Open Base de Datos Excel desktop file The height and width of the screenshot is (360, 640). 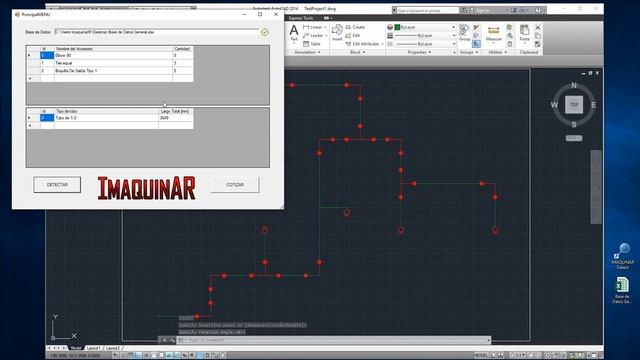pos(622,290)
